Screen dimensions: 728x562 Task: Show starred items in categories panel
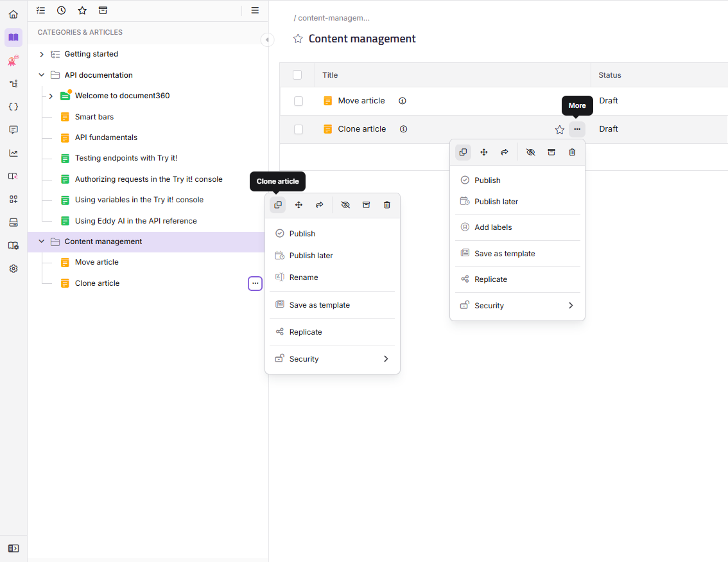(x=82, y=10)
